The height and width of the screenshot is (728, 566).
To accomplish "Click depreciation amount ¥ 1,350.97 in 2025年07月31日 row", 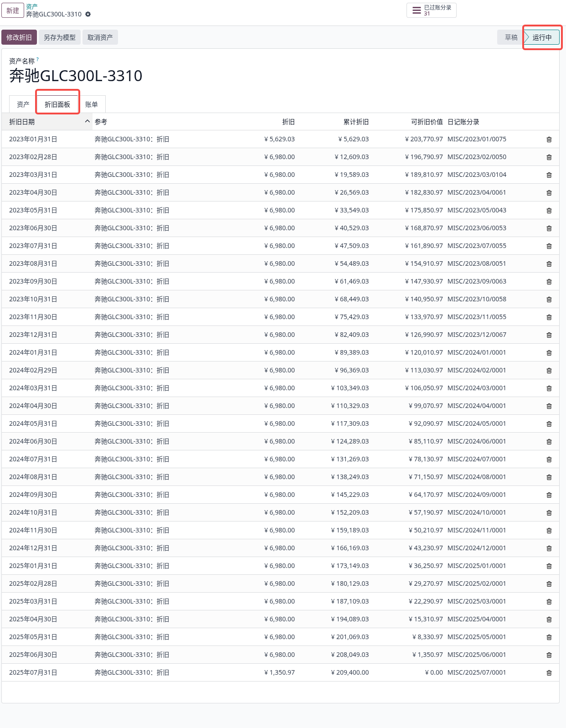I will (x=279, y=672).
